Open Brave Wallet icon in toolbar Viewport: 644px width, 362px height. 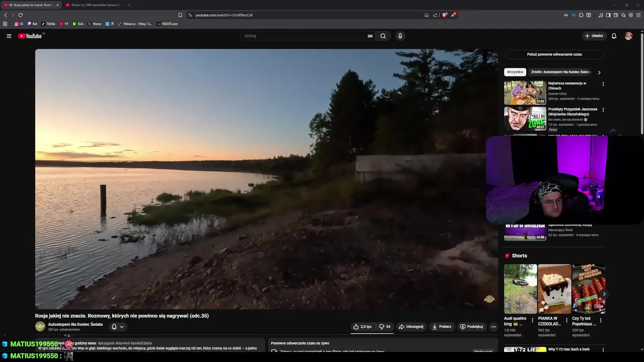[616, 15]
